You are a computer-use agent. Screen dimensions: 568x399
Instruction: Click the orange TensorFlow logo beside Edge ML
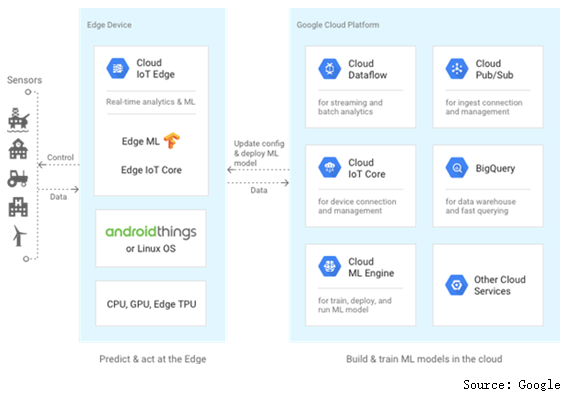click(172, 141)
